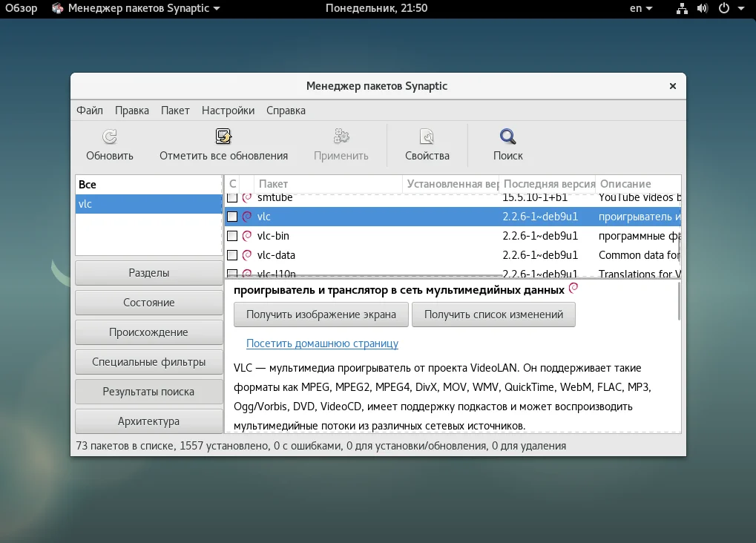Open Свойства package properties icon

[427, 136]
